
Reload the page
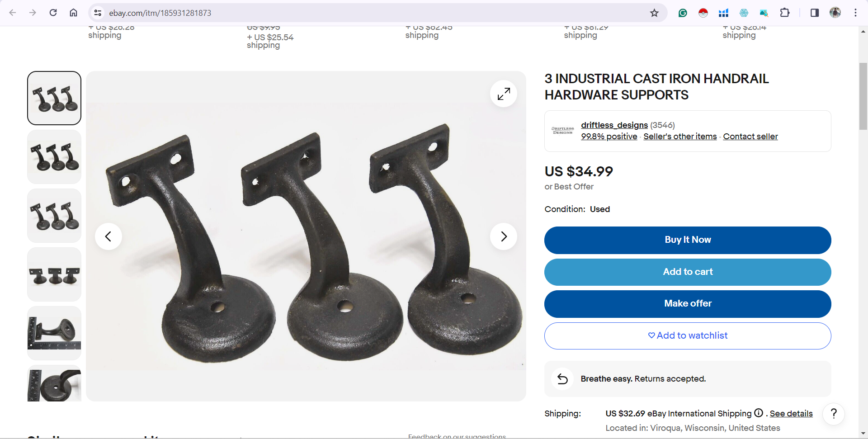click(53, 13)
